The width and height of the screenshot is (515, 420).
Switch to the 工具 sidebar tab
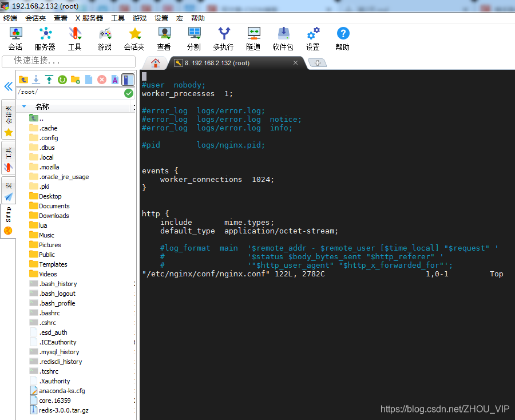[x=8, y=159]
